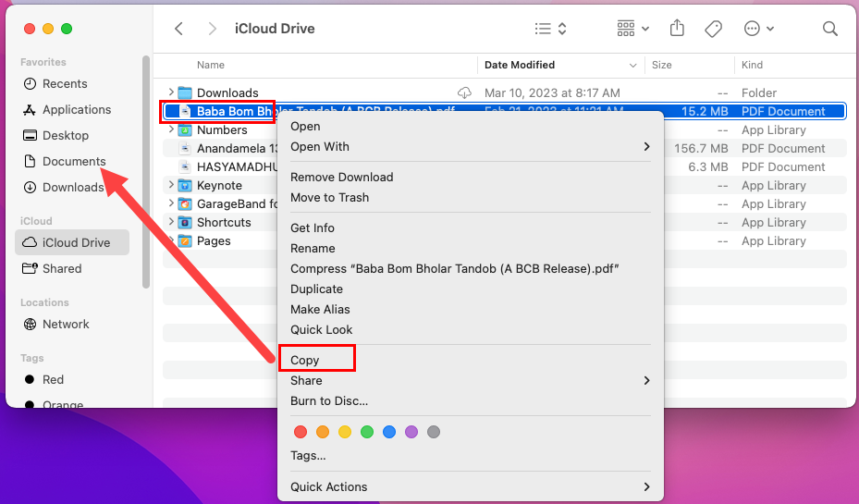This screenshot has height=504, width=859.
Task: Select the HASYAMADHU PDF file row
Action: click(x=505, y=167)
